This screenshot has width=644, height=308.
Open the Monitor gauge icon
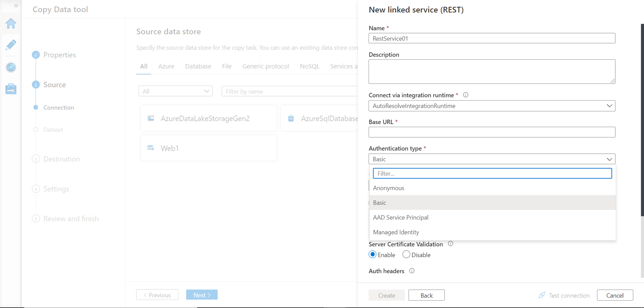(x=11, y=67)
